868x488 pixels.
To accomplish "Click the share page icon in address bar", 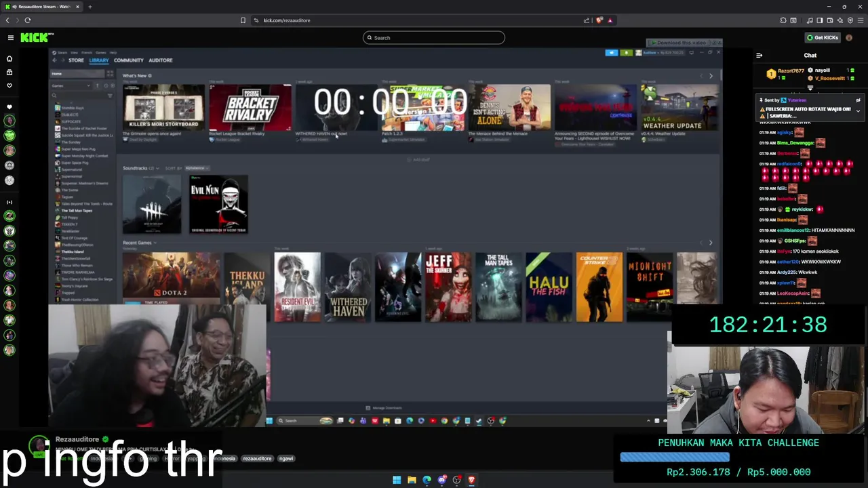I will point(587,20).
